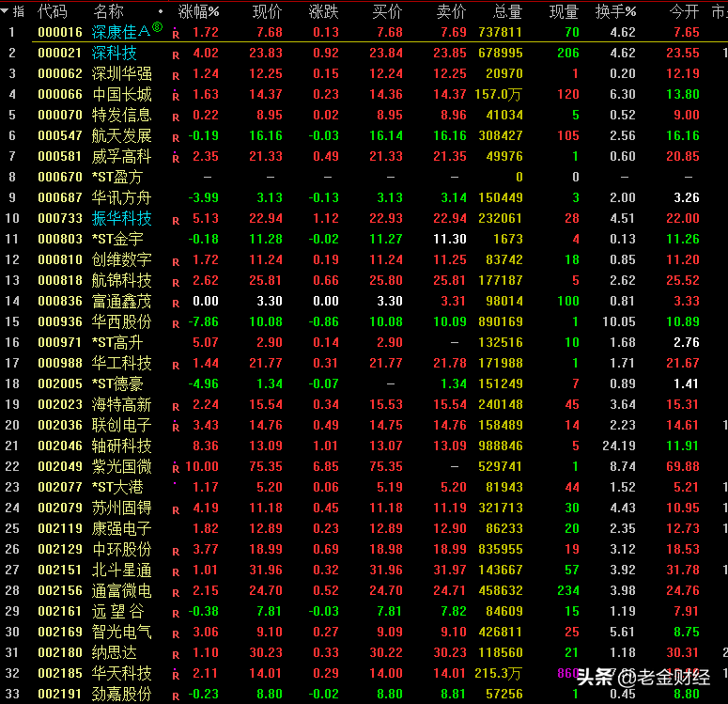Image resolution: width=728 pixels, height=704 pixels.
Task: Select stock 劲嘉股份
Action: click(x=121, y=694)
